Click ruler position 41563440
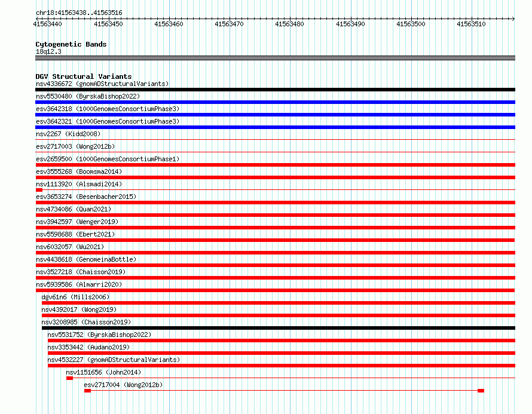 click(47, 24)
